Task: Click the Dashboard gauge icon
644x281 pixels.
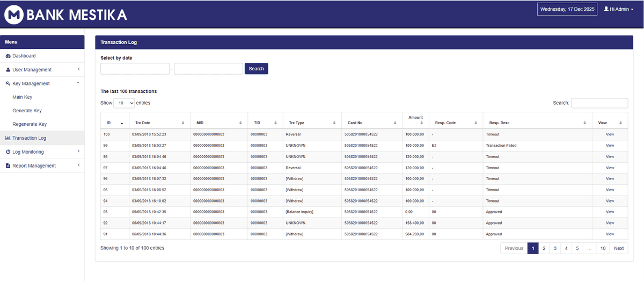Action: tap(8, 56)
